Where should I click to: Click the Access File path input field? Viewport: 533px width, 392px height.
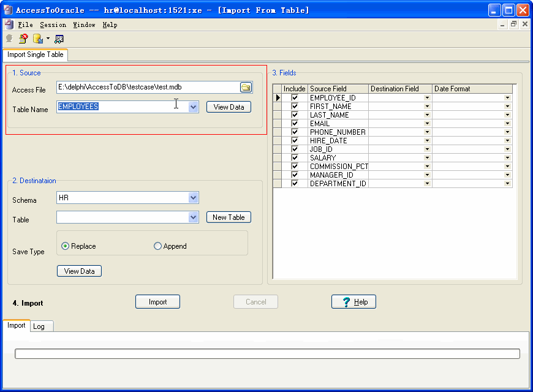coord(148,88)
